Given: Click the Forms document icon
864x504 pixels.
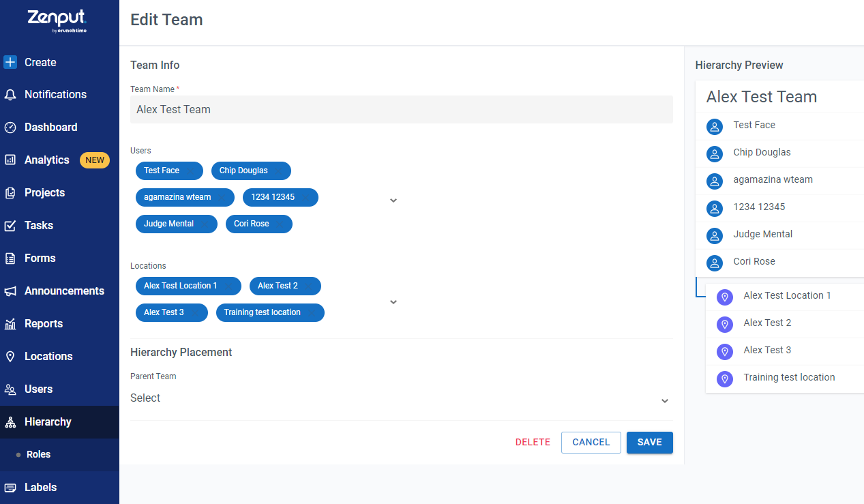Looking at the screenshot, I should (x=10, y=258).
